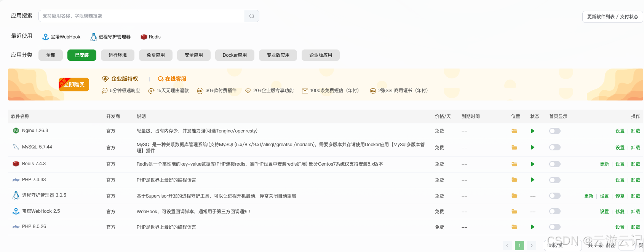Click 更新 for 进程守护管理器 3.0.5
644x252 pixels.
[589, 196]
